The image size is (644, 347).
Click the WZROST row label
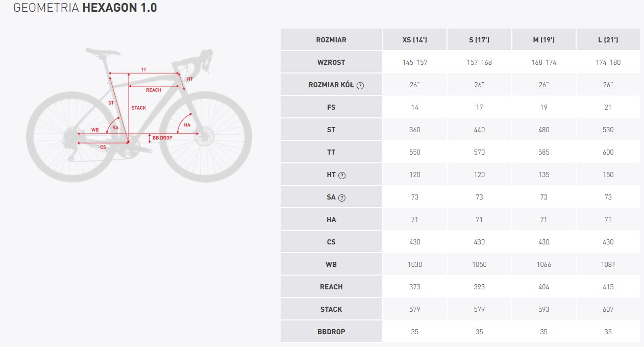(x=331, y=62)
